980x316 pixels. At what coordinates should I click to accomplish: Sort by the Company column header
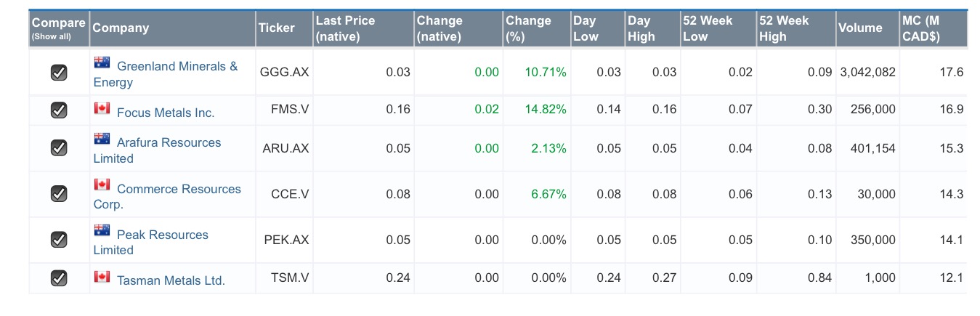point(121,28)
